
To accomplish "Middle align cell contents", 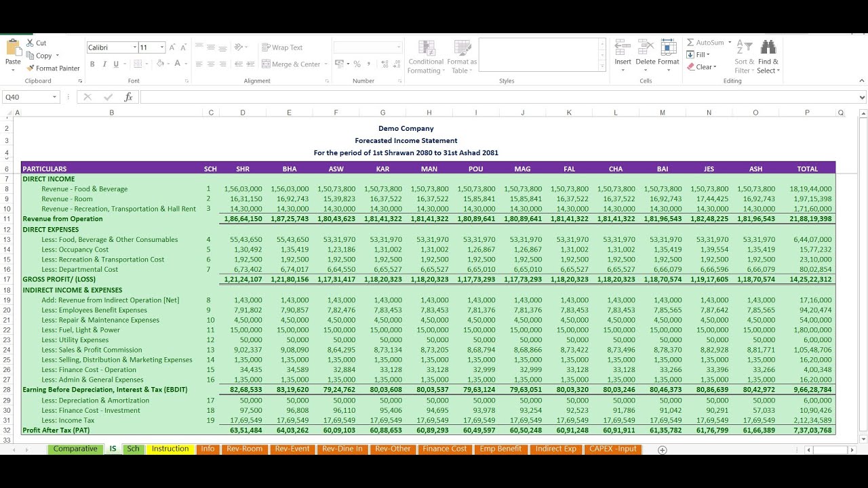I will coord(212,47).
